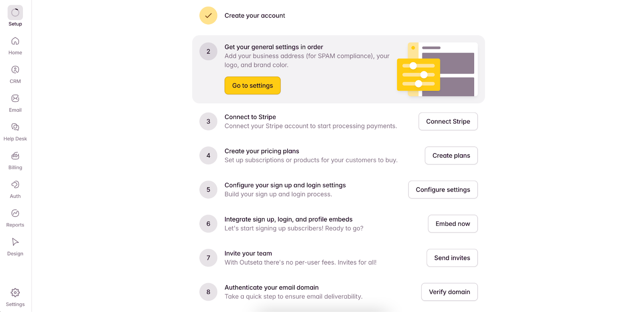Open Configure settings for sign up
The width and height of the screenshot is (644, 312).
pyautogui.click(x=443, y=189)
